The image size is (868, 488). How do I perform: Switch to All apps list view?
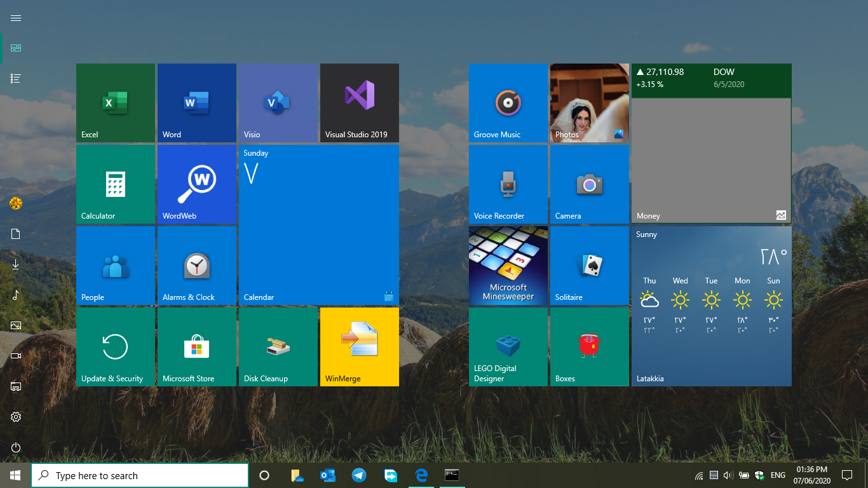(16, 79)
